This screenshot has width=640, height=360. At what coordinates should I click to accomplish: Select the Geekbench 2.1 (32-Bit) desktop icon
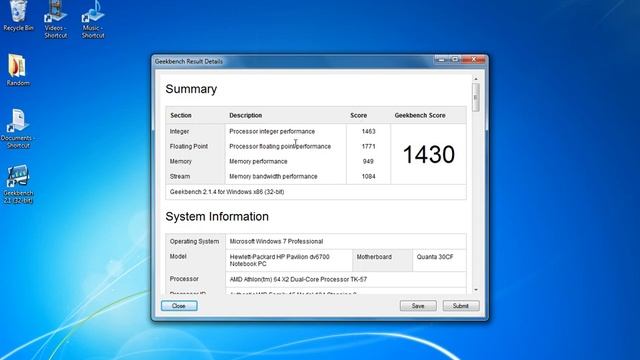point(18,184)
